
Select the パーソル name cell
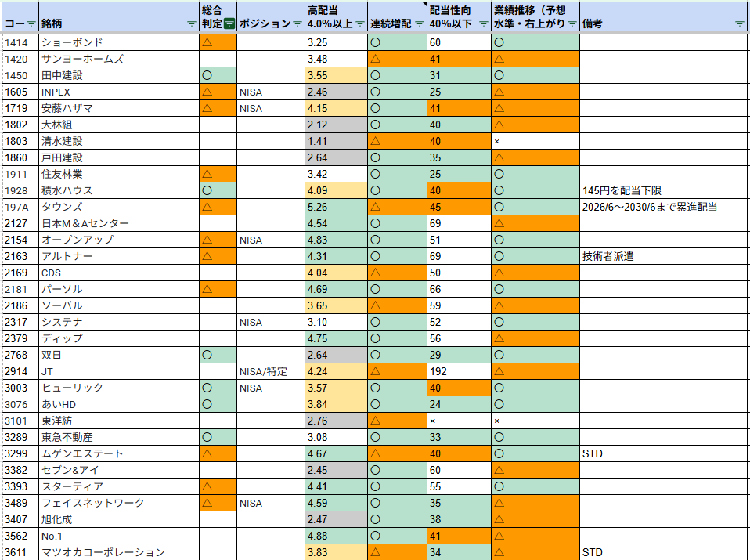[x=119, y=289]
